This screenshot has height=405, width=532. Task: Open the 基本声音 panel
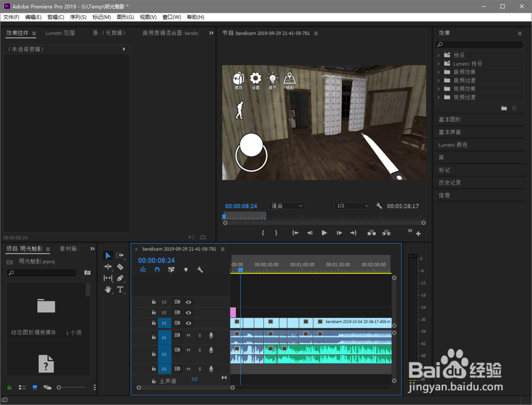pos(450,132)
